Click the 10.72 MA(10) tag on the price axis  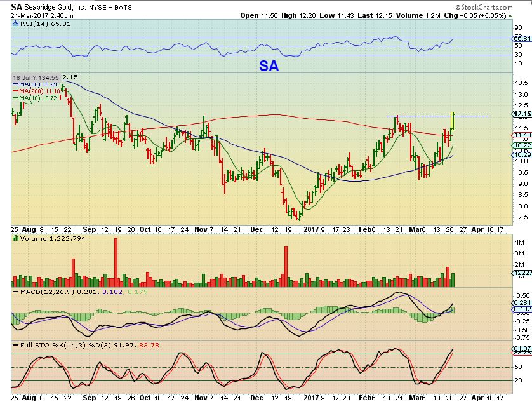(x=522, y=145)
